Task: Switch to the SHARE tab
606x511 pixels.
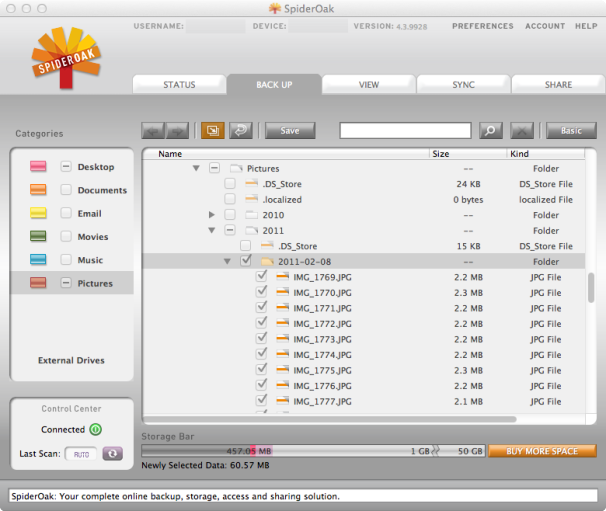Action: [558, 85]
